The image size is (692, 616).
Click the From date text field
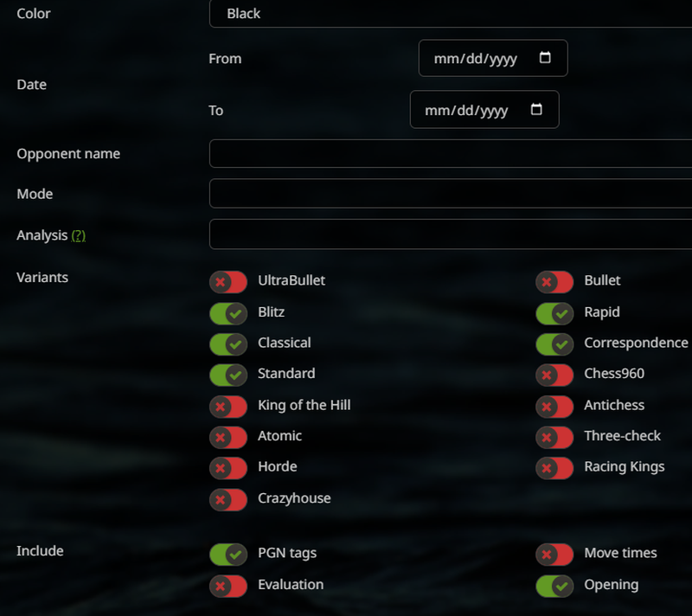point(476,58)
